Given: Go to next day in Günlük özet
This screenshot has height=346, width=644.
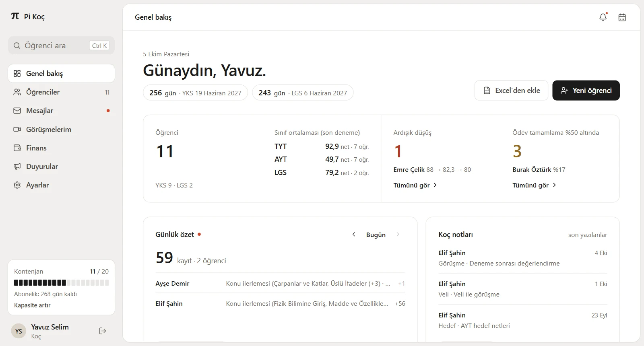Looking at the screenshot, I should 398,234.
